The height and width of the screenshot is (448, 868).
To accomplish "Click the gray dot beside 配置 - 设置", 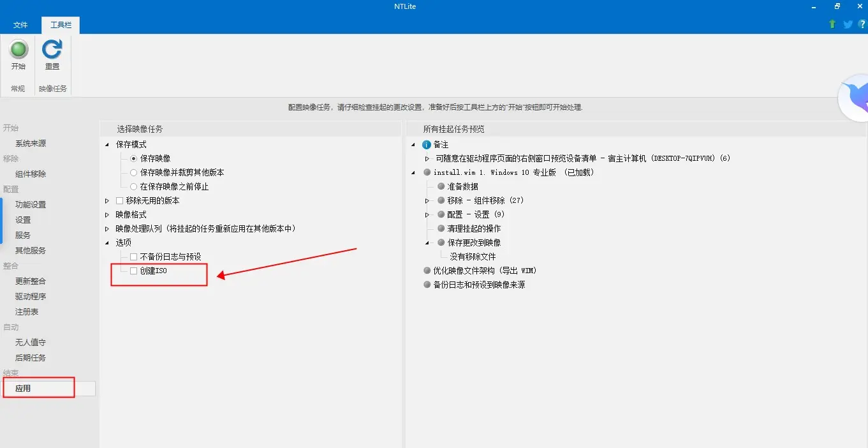I will click(441, 214).
